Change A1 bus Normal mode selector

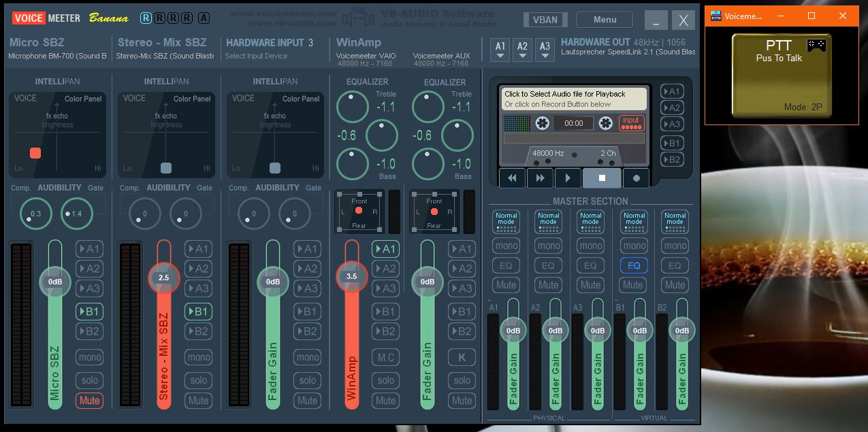coord(506,221)
